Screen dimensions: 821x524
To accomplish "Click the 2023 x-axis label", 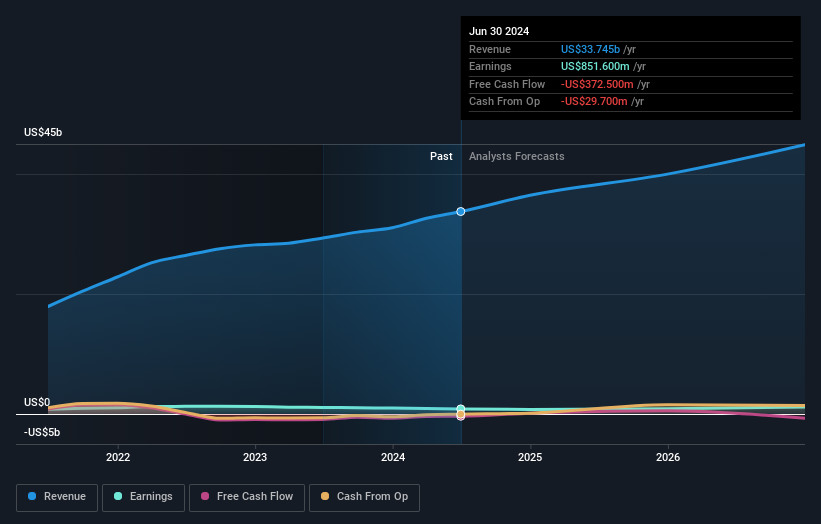I will click(x=255, y=457).
